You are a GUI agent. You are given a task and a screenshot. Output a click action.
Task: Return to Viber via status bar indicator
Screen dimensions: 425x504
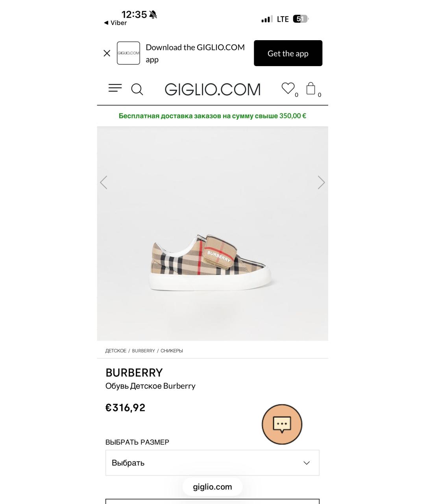(115, 23)
